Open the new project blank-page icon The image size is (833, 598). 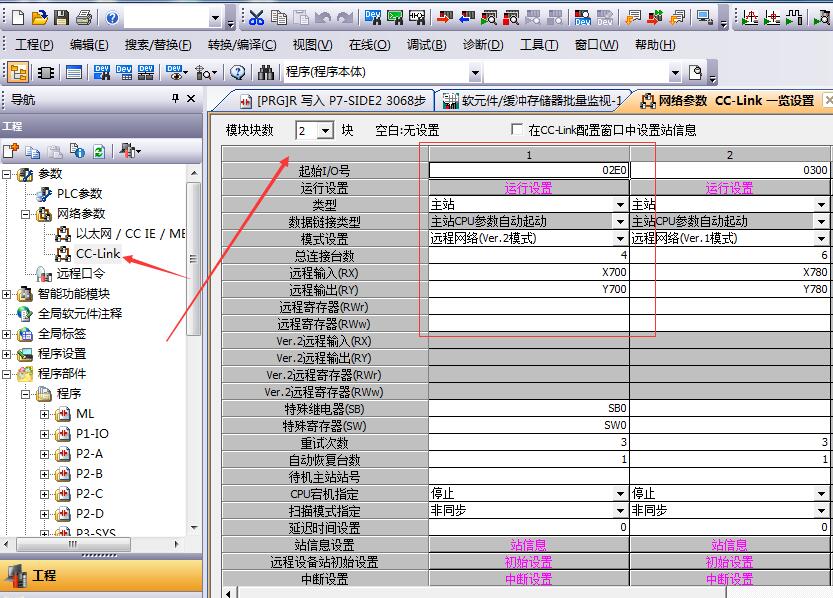16,18
